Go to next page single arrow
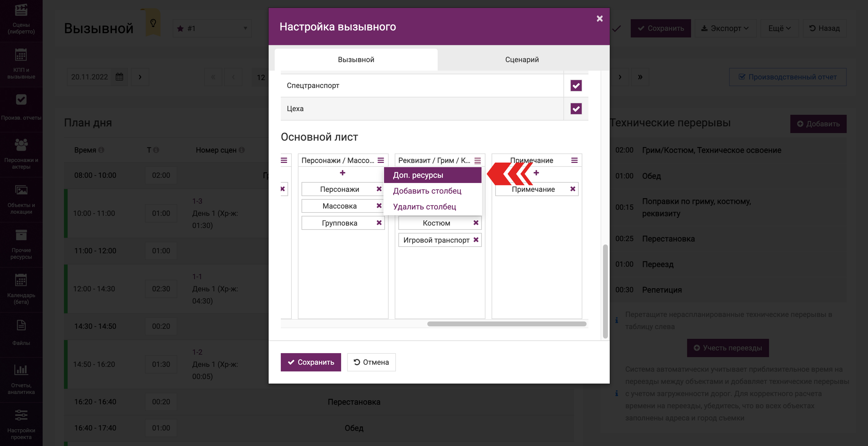Viewport: 868px width, 446px height. [x=620, y=77]
